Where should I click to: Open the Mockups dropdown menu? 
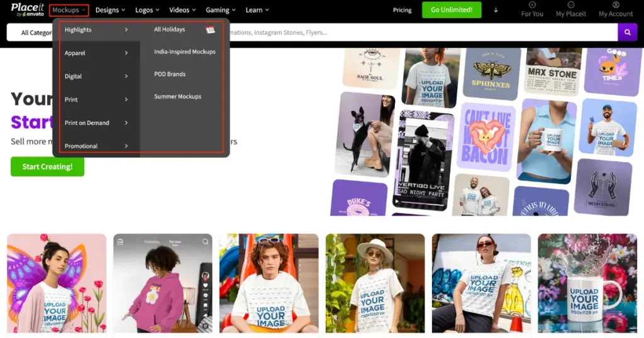[x=69, y=10]
